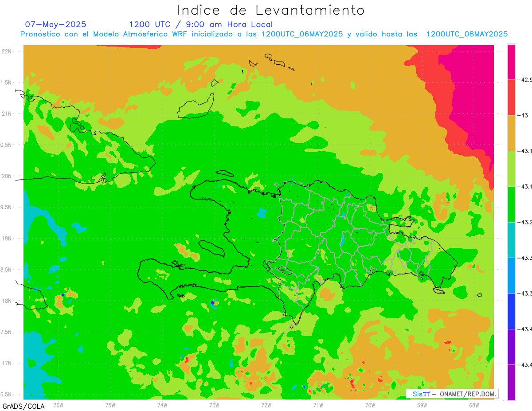Click the "76W" longitude label
This screenshot has width=532, height=411.
click(58, 405)
